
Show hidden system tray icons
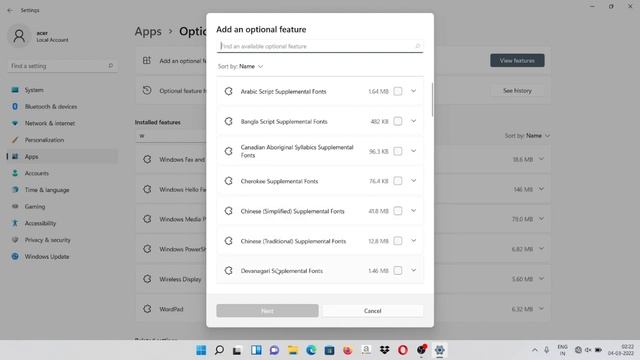click(x=535, y=350)
